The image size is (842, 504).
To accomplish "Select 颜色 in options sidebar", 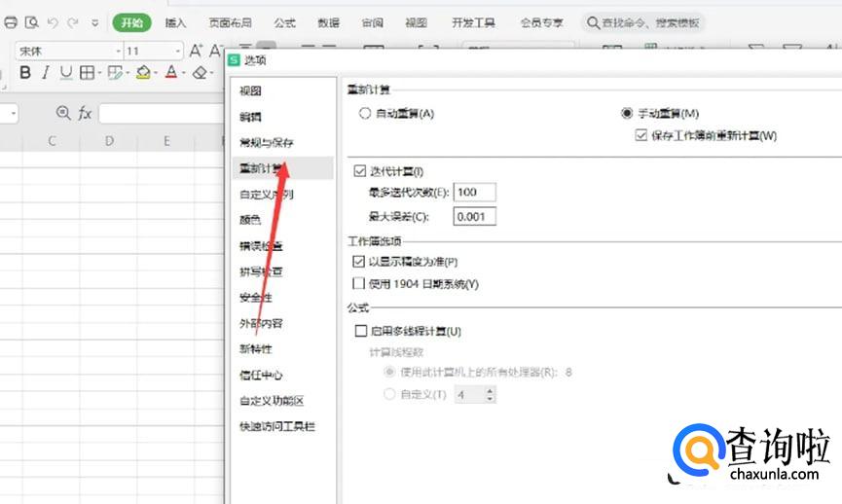I will [250, 220].
